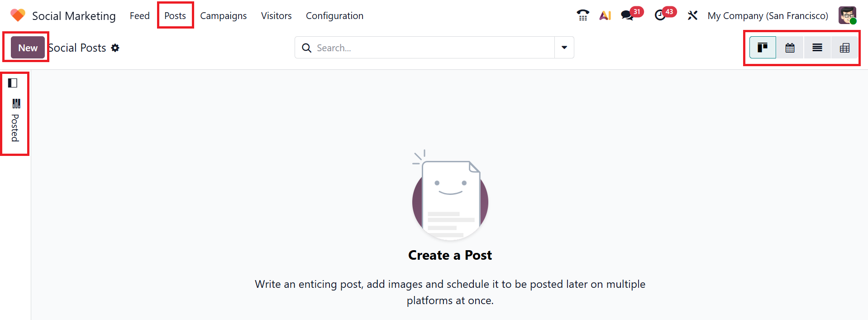This screenshot has width=868, height=320.
Task: Open the Configuration menu
Action: (x=334, y=16)
